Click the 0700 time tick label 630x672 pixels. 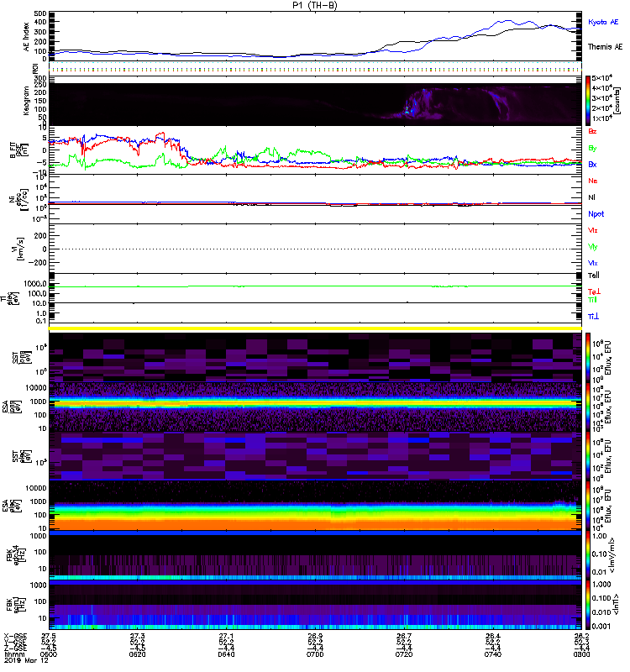pos(315,654)
